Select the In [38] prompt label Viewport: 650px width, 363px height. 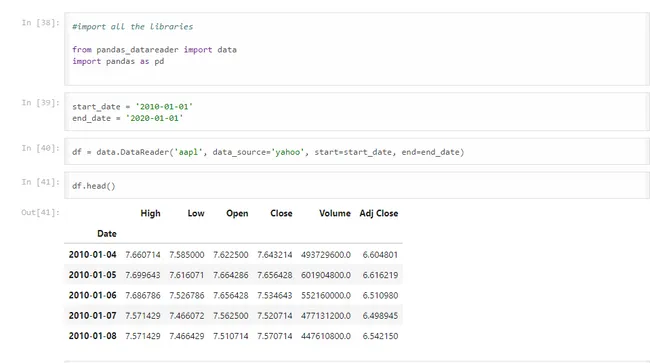pos(41,23)
